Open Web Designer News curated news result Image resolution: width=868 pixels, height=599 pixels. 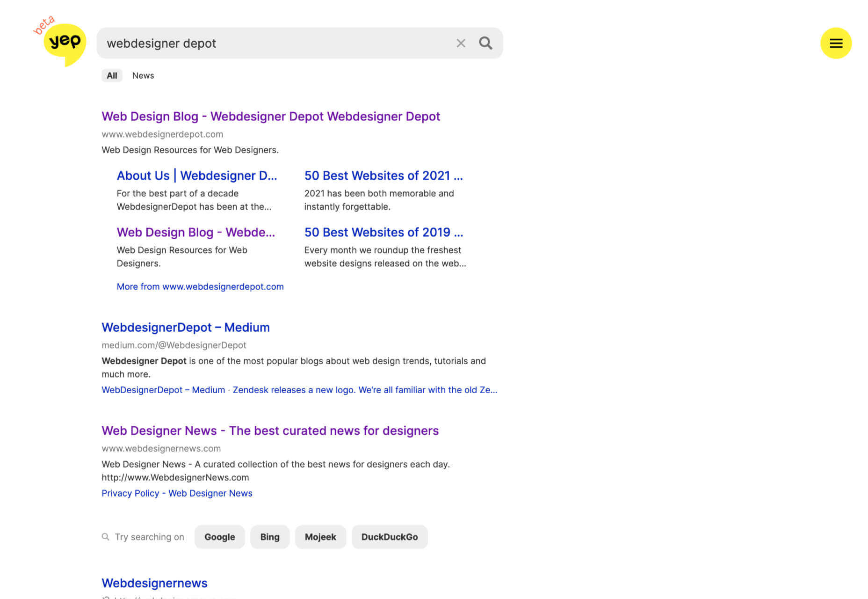pyautogui.click(x=270, y=431)
